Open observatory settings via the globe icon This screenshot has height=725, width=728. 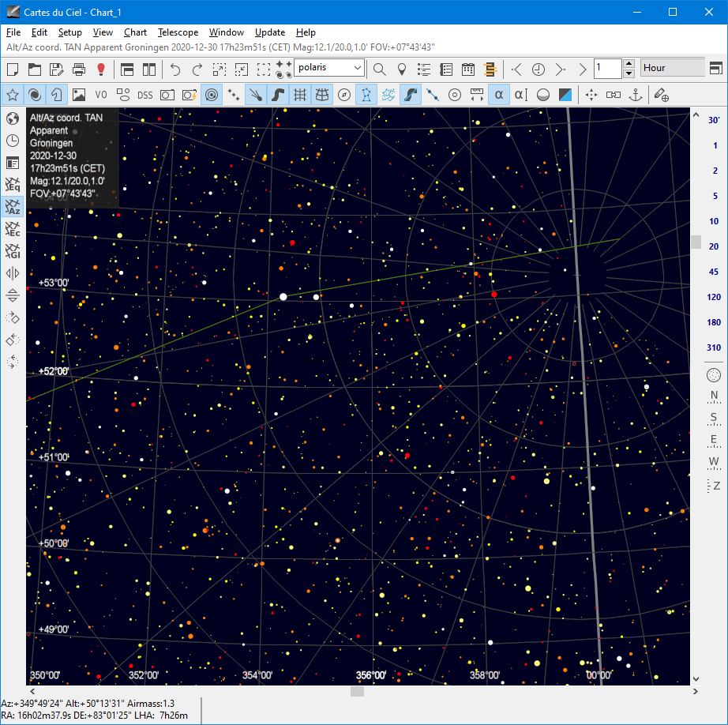click(13, 118)
